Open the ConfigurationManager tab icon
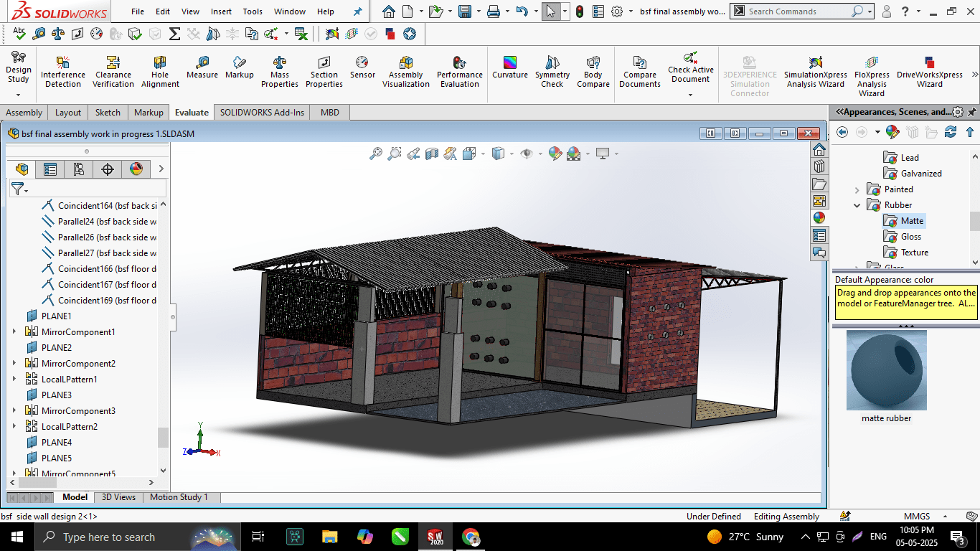The height and width of the screenshot is (551, 980). [x=79, y=169]
